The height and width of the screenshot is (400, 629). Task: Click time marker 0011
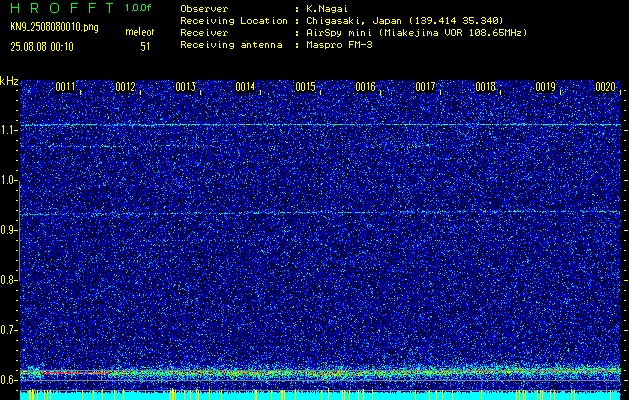[65, 87]
